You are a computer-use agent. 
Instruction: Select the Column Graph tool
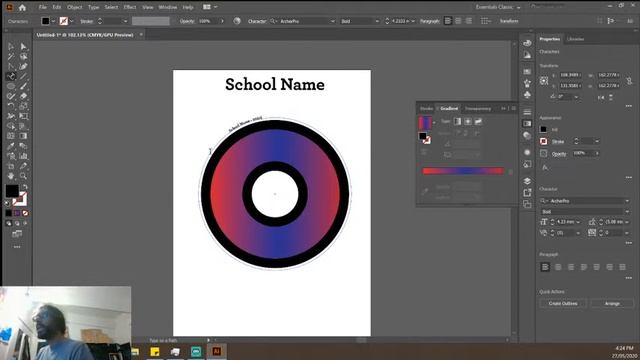click(x=23, y=156)
